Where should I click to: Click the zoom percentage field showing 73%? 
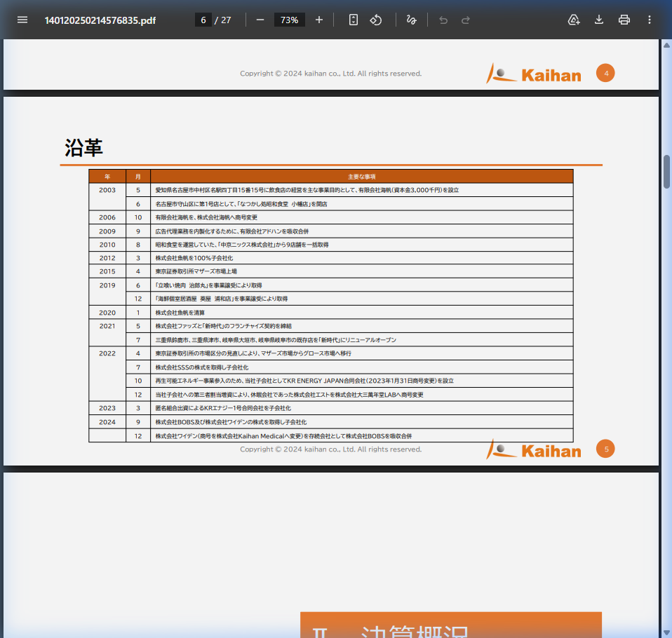(289, 20)
